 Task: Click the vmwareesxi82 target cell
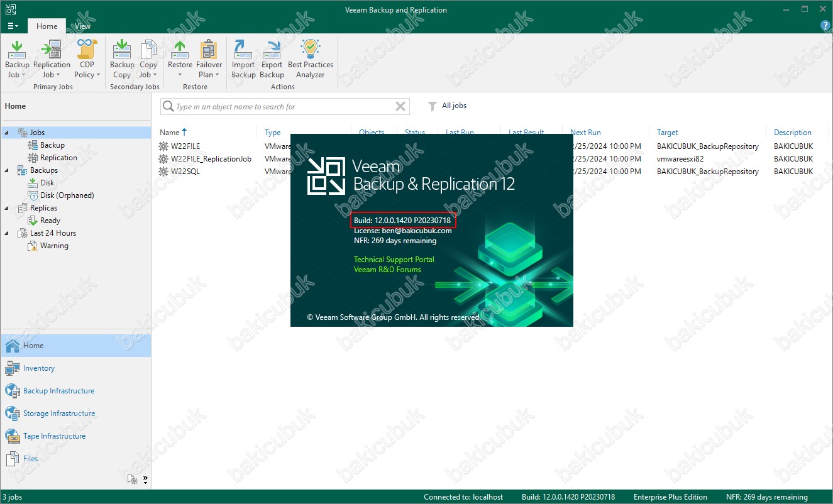click(x=680, y=159)
